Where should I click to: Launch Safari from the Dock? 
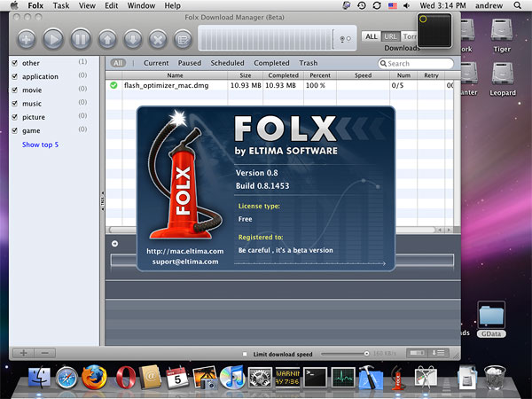tap(66, 378)
